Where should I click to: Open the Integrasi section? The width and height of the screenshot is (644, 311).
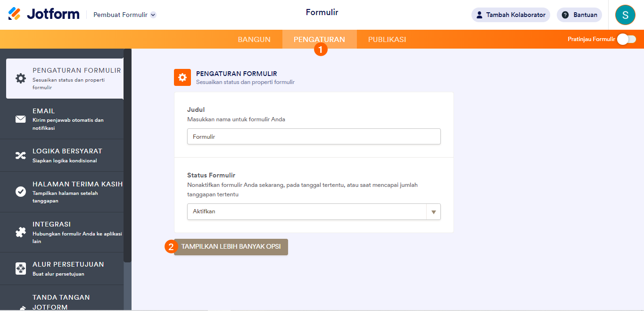(x=62, y=232)
